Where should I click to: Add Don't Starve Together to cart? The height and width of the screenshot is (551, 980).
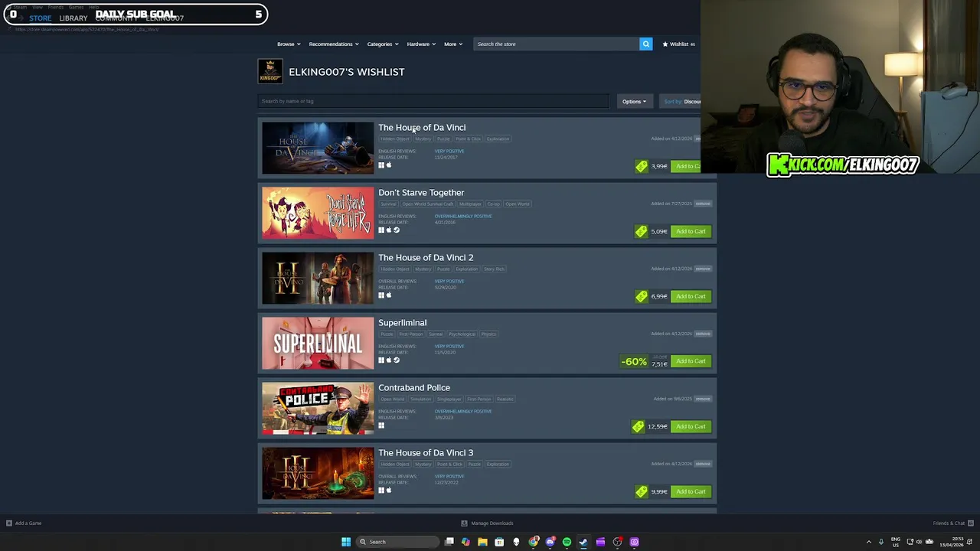(x=691, y=231)
